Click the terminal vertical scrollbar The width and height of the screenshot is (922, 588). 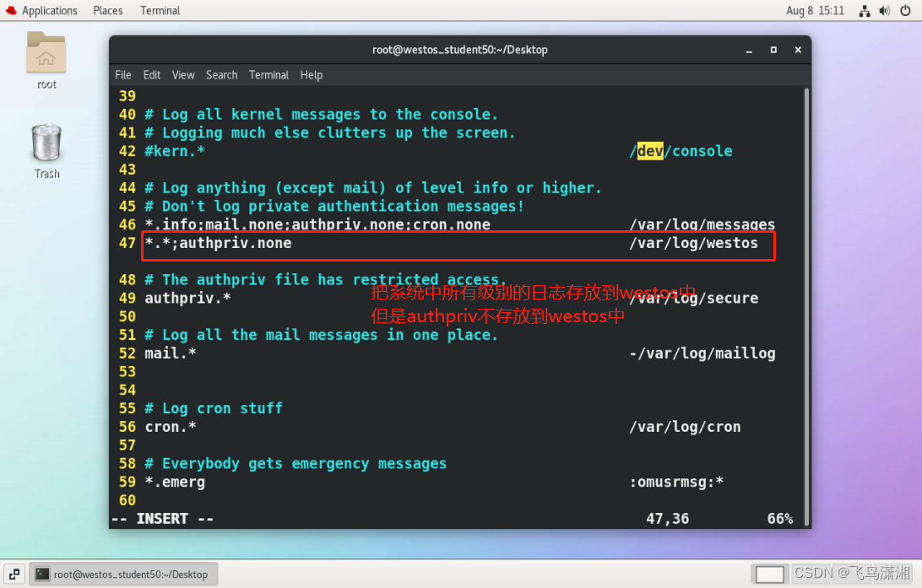807,306
